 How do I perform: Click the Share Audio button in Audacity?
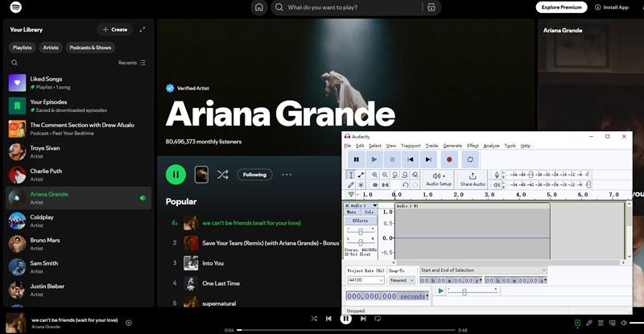click(x=473, y=179)
